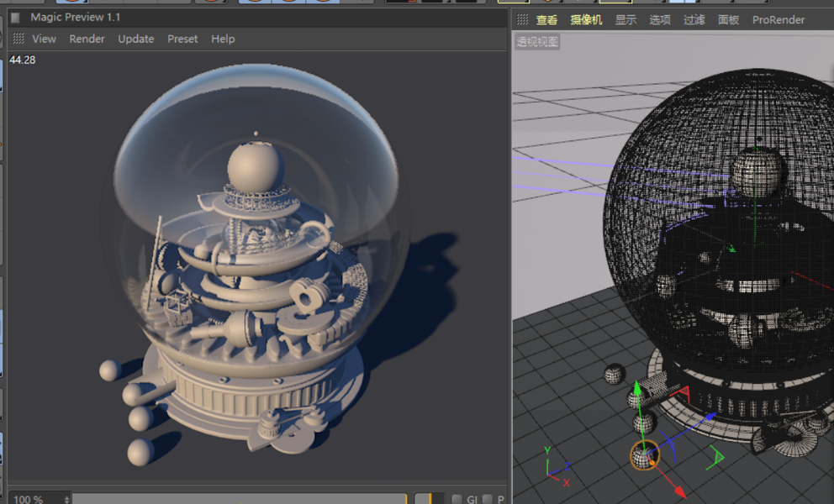
Task: Click the 44.28 render time value
Action: click(x=23, y=60)
